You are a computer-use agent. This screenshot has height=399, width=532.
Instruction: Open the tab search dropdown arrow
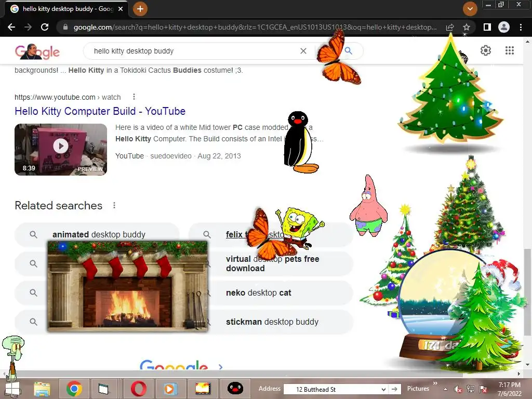pyautogui.click(x=470, y=9)
